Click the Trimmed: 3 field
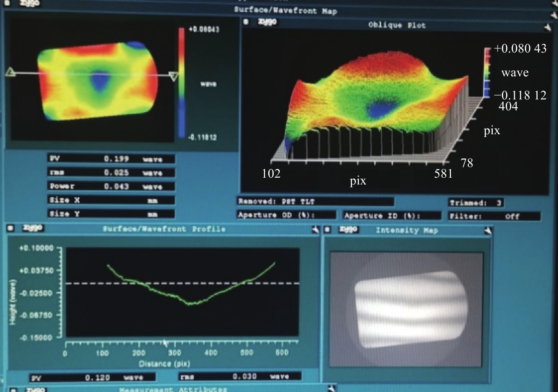The height and width of the screenshot is (392, 558). coord(476,203)
